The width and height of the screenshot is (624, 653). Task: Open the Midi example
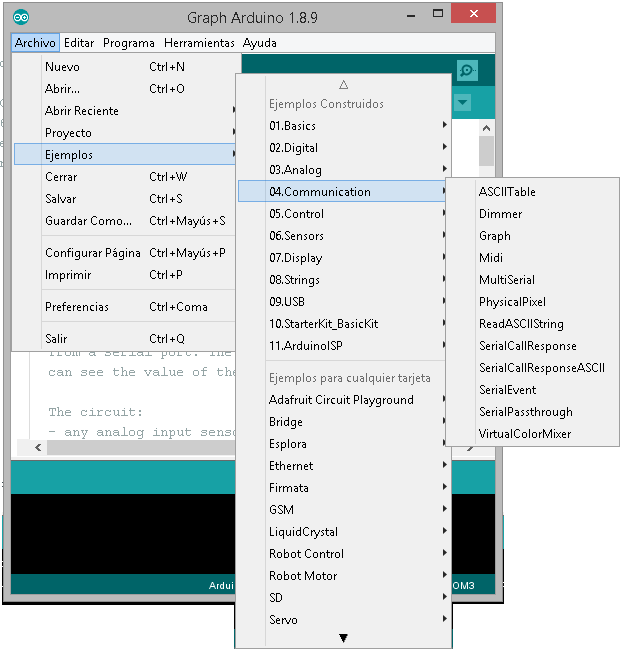pyautogui.click(x=532, y=258)
